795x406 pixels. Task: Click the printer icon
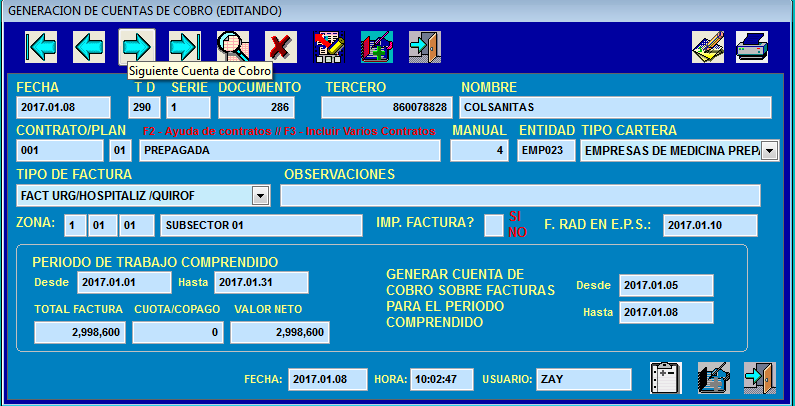752,47
